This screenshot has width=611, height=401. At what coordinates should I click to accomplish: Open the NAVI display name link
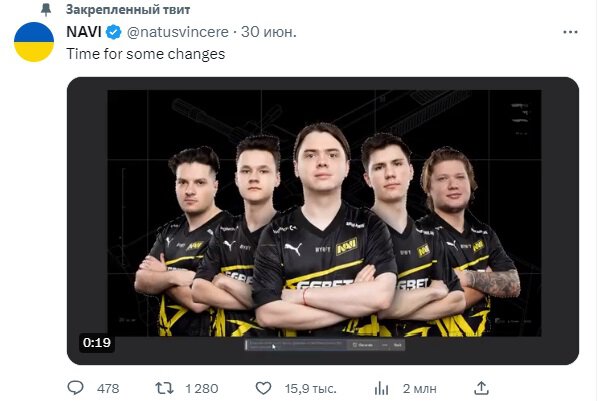(84, 32)
